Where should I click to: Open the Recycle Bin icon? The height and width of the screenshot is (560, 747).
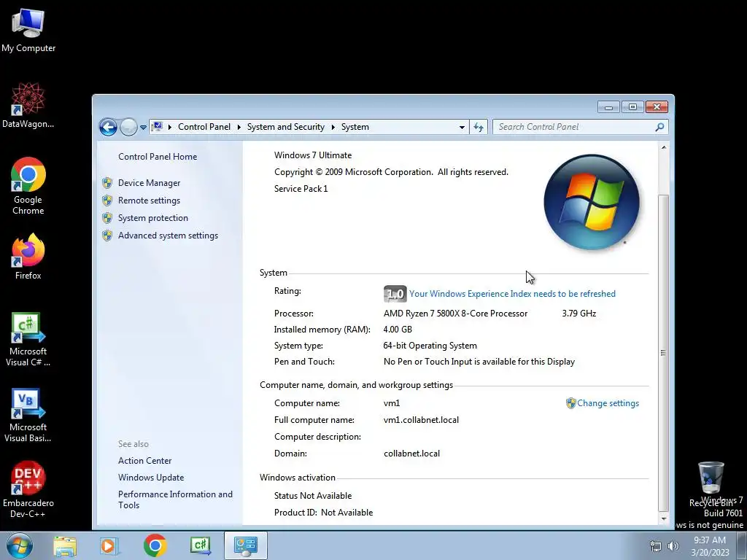711,483
